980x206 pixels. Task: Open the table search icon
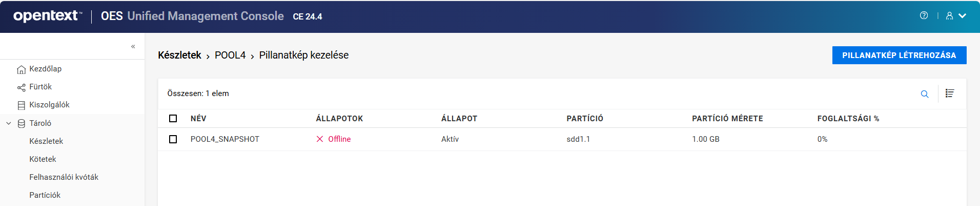pos(925,94)
